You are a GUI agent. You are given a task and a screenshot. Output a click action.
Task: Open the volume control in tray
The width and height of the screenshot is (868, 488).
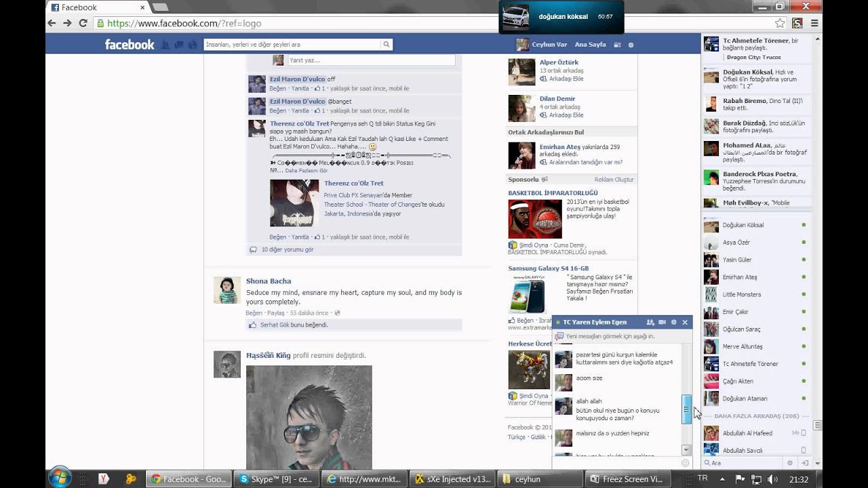tap(772, 479)
